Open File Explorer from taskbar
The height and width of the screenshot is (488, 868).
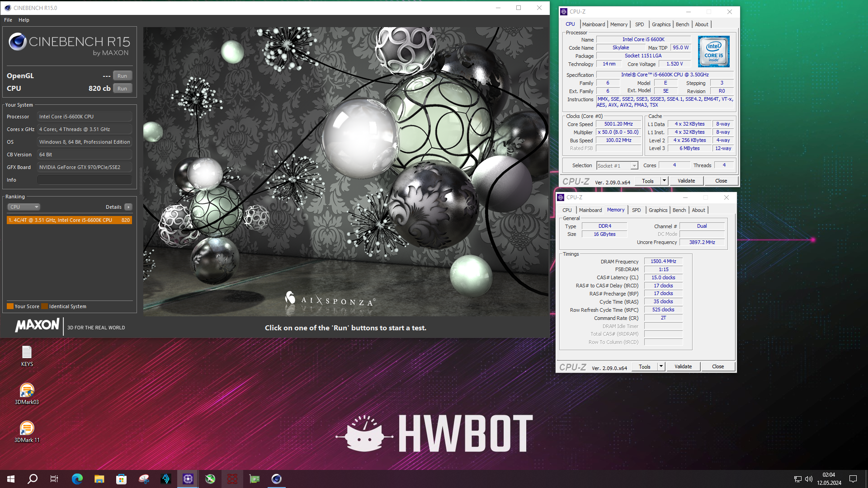click(99, 479)
